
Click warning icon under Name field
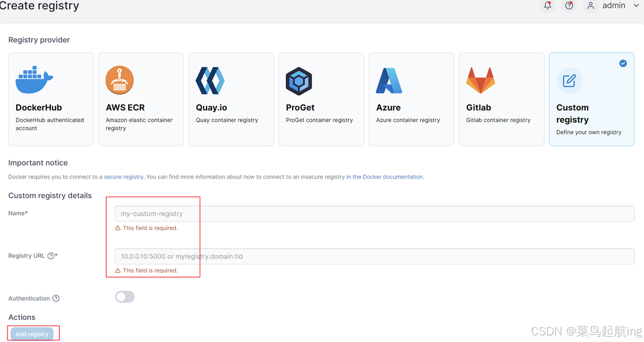tap(118, 228)
